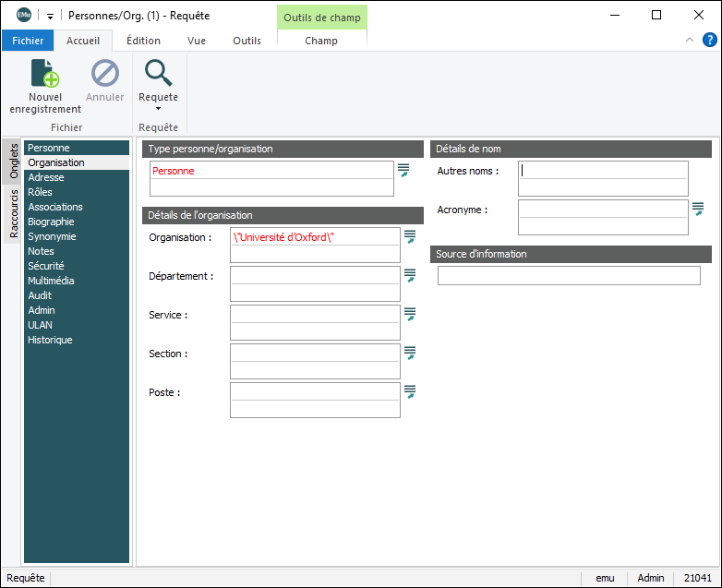This screenshot has height=588, width=722.
Task: Open the Champ ribbon tab
Action: [x=321, y=41]
